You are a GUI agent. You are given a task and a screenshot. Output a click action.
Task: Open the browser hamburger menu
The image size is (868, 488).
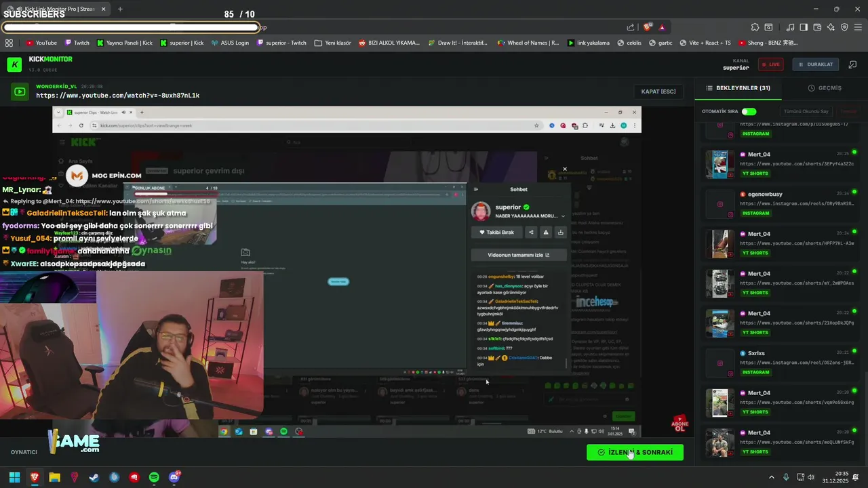(x=858, y=27)
